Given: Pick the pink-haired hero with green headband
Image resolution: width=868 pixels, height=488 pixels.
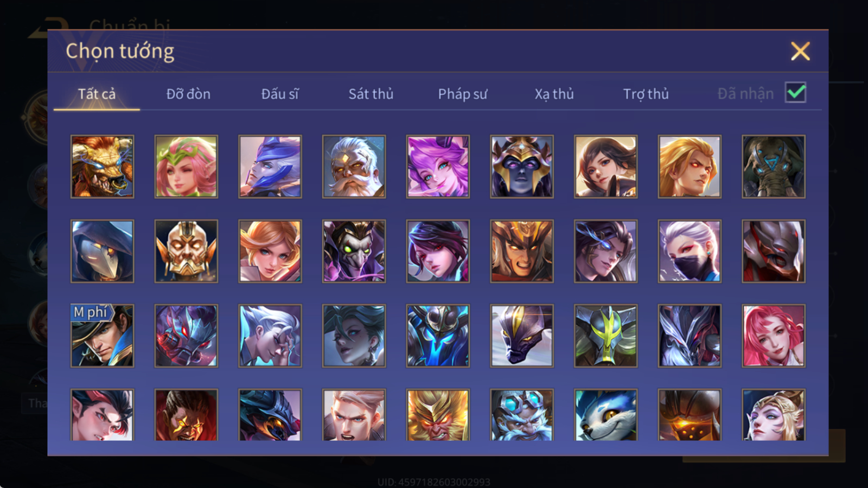Looking at the screenshot, I should click(186, 166).
